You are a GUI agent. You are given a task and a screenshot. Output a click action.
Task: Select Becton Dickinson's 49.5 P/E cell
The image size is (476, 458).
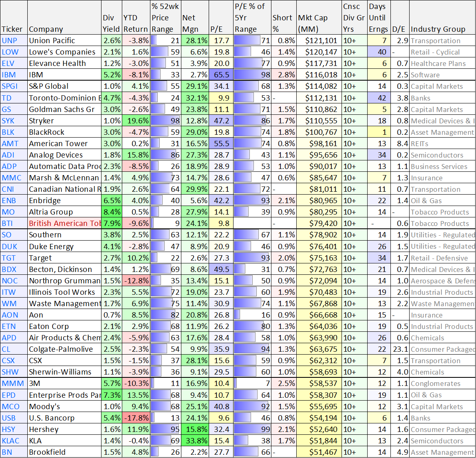[x=221, y=269]
